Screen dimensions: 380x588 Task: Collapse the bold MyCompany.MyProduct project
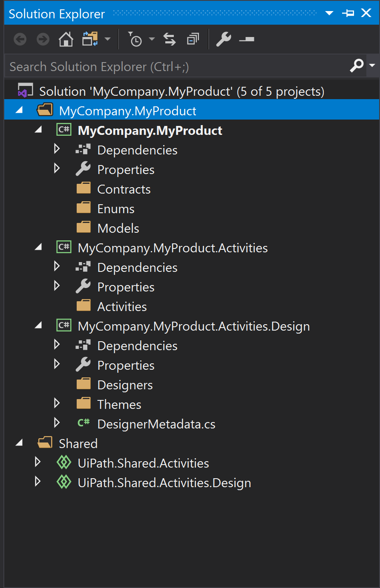[38, 129]
